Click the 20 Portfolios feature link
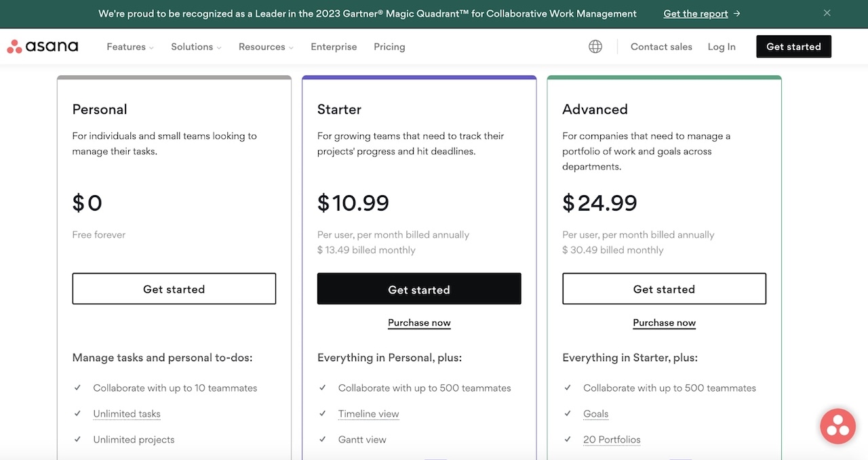 [612, 439]
